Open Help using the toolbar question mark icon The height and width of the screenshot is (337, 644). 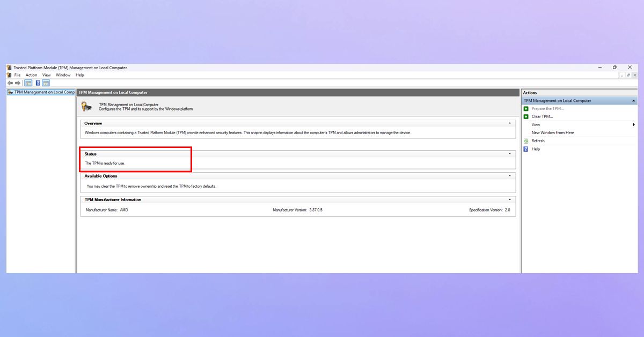(38, 83)
